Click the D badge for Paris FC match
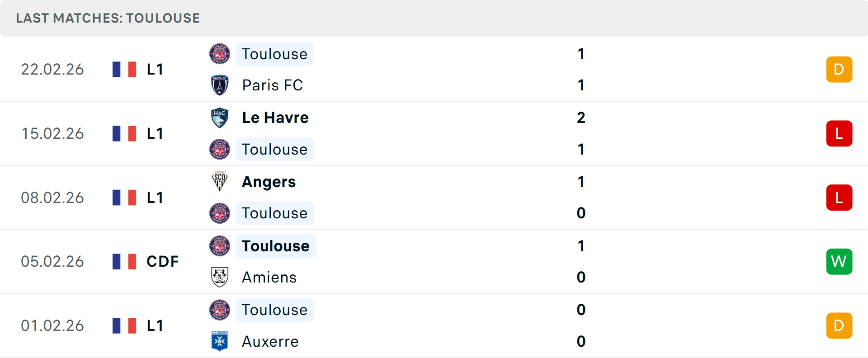Screen dimensions: 868x358 click(839, 69)
